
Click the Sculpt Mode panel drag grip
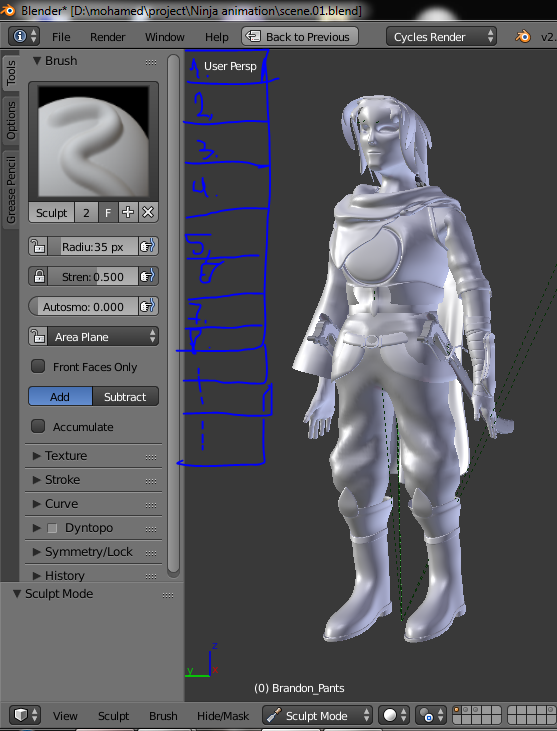click(168, 595)
